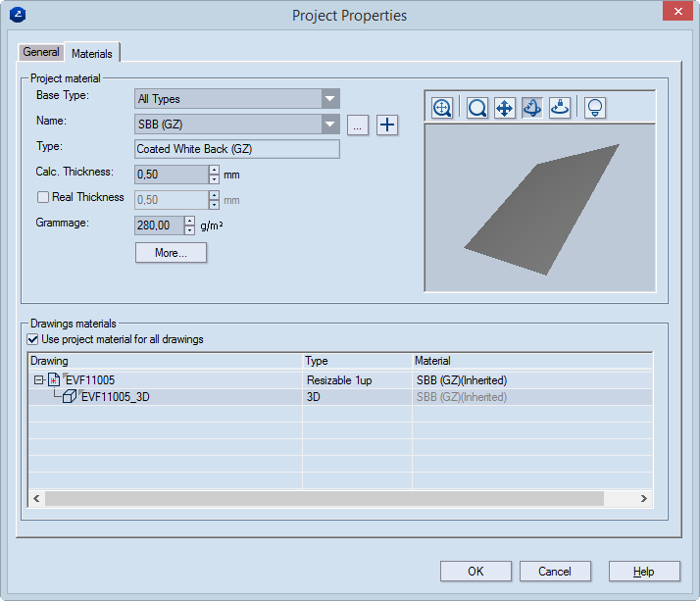Confirm with the OK button
The height and width of the screenshot is (601, 700).
475,571
